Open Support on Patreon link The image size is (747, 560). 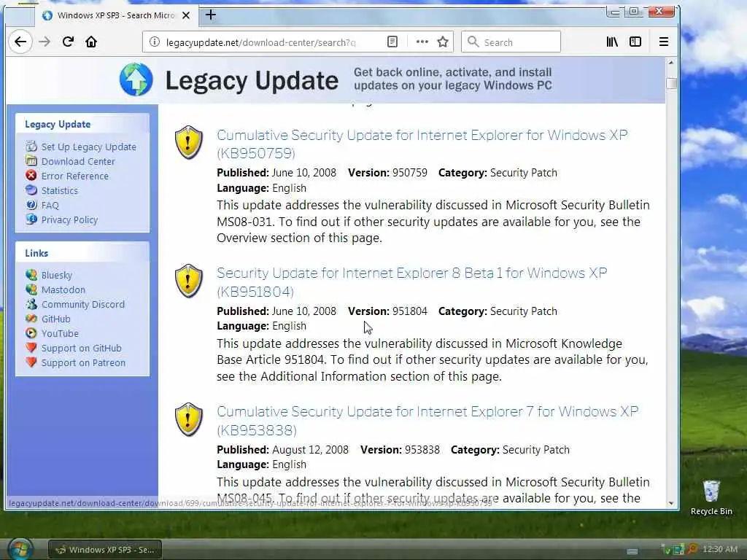click(x=83, y=363)
